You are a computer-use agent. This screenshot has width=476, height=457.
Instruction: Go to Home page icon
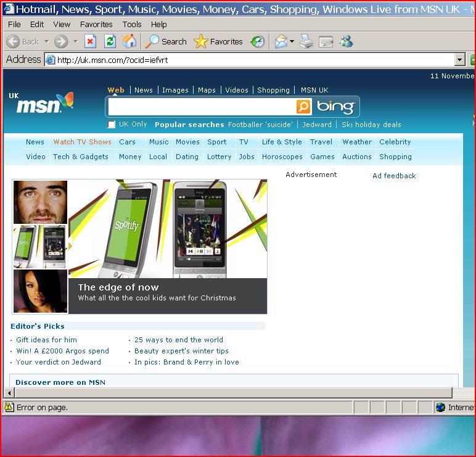129,41
